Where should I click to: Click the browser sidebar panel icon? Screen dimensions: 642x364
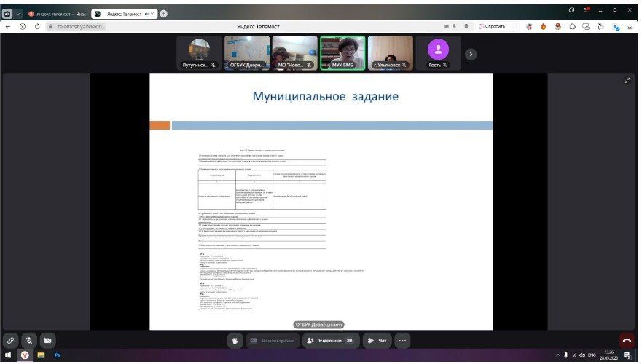[7, 14]
